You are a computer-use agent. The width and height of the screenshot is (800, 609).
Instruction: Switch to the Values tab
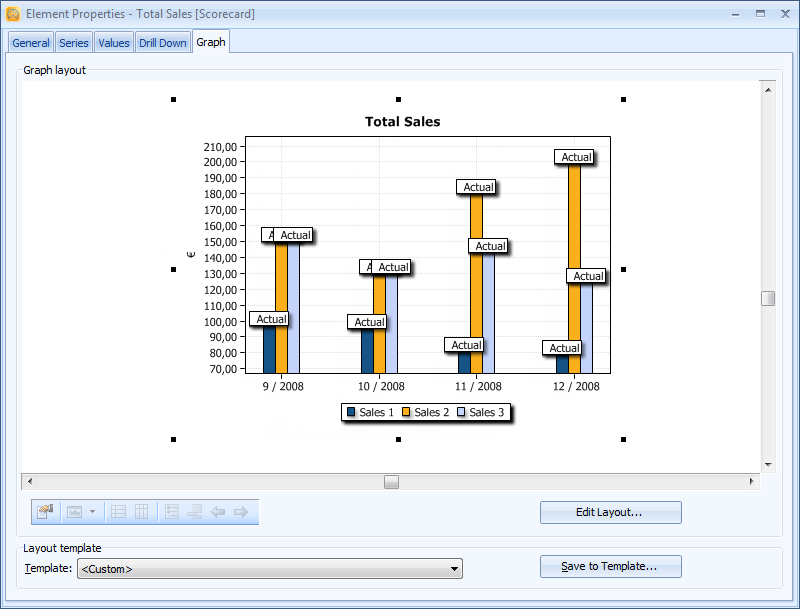point(113,42)
